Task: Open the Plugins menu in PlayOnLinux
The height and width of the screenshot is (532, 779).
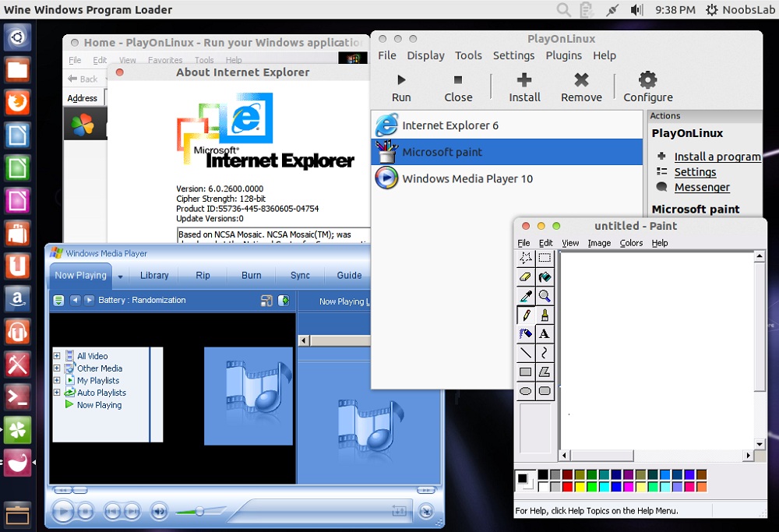Action: coord(563,55)
